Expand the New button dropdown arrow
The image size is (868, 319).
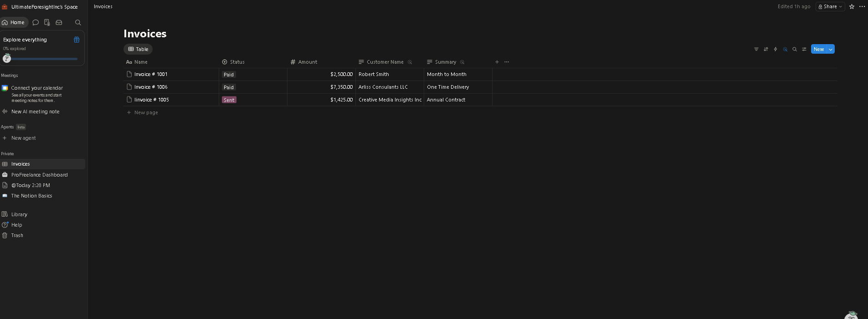point(831,49)
